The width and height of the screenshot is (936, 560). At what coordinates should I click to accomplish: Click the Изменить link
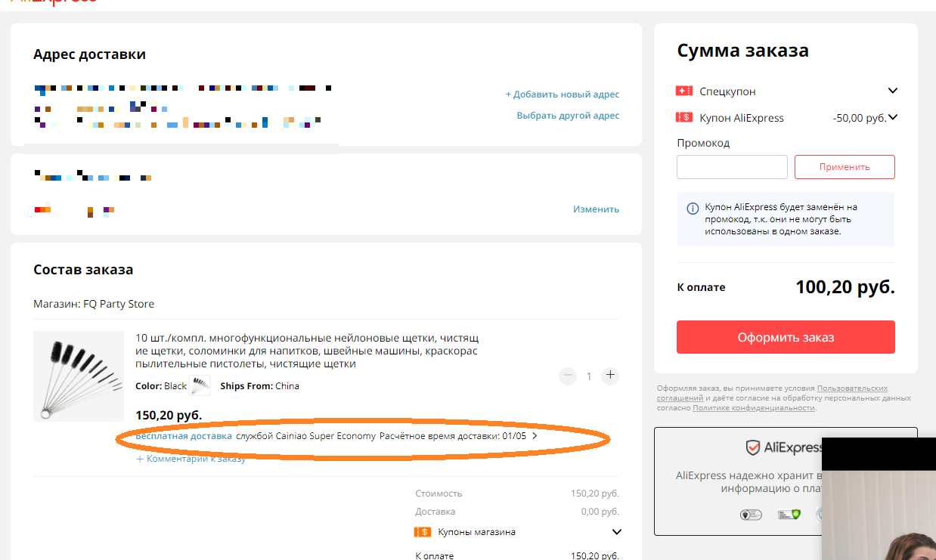tap(596, 209)
